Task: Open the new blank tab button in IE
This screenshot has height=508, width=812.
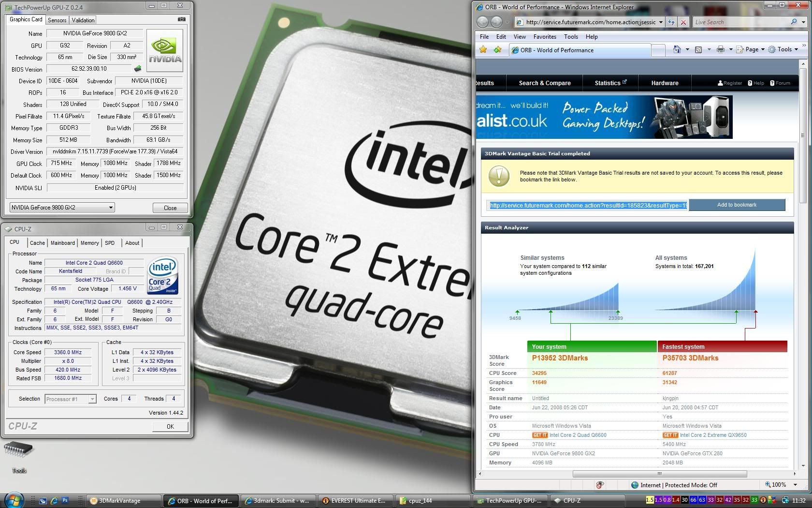Action: [658, 50]
